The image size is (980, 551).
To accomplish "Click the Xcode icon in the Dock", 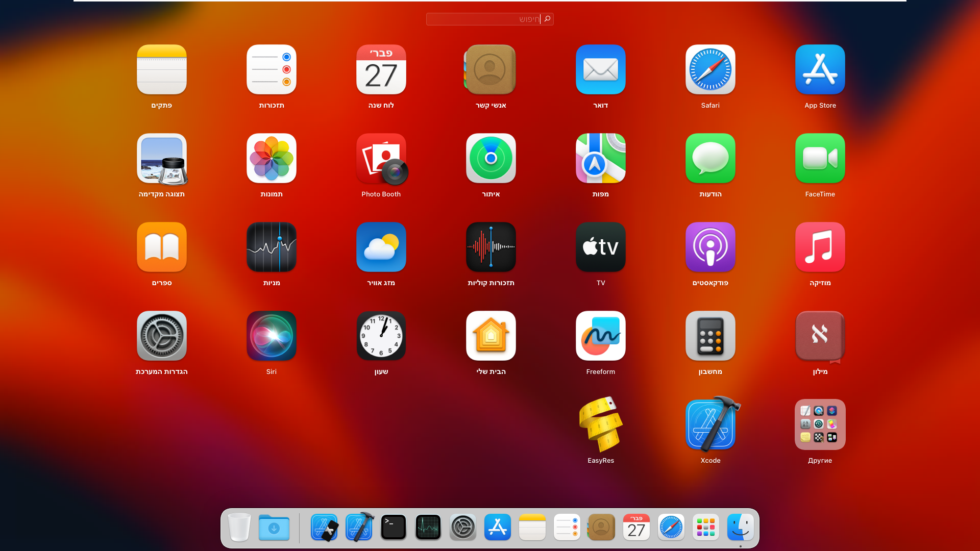I will pos(360,527).
